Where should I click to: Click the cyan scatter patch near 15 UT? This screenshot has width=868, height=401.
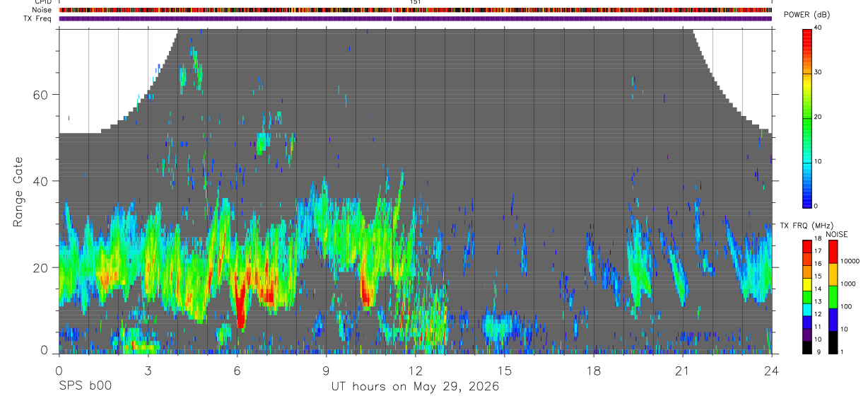coord(505,327)
